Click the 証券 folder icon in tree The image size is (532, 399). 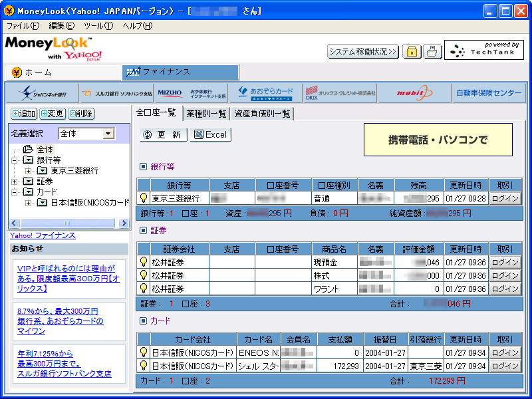coord(28,181)
